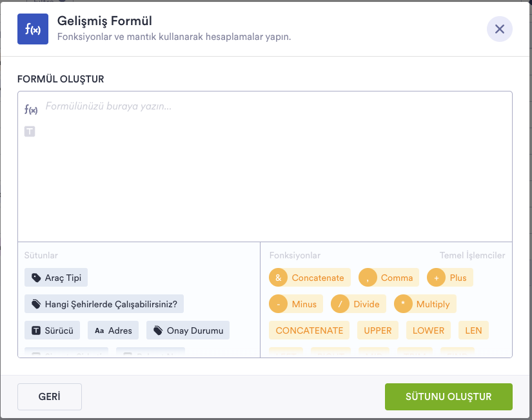Click the GERİ back button
This screenshot has width=532, height=420.
[x=50, y=397]
